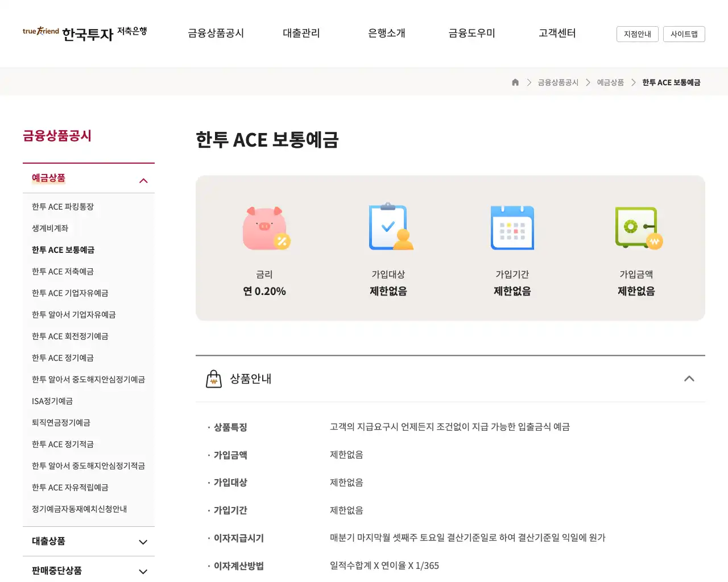Image resolution: width=728 pixels, height=582 pixels.
Task: Click the 이자계산방법 row label
Action: (x=239, y=566)
